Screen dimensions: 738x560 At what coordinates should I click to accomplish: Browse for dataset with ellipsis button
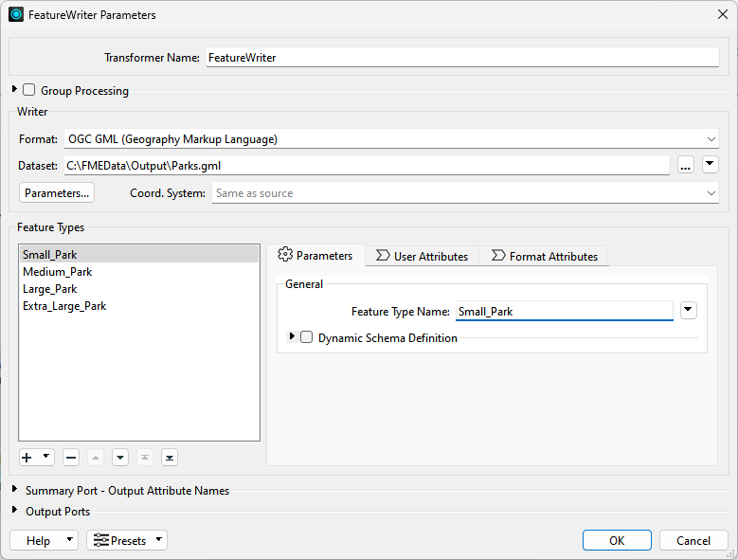(686, 165)
